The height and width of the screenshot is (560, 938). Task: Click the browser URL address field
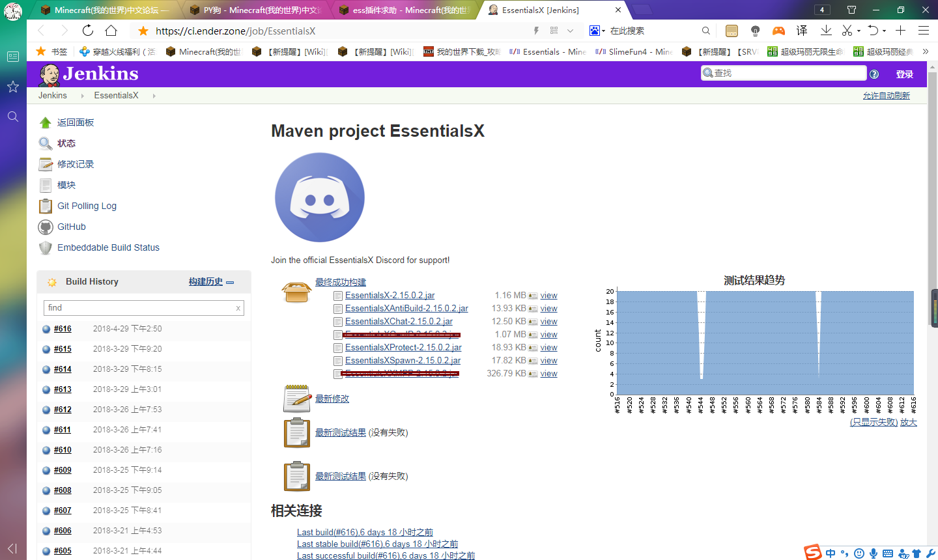[339, 31]
